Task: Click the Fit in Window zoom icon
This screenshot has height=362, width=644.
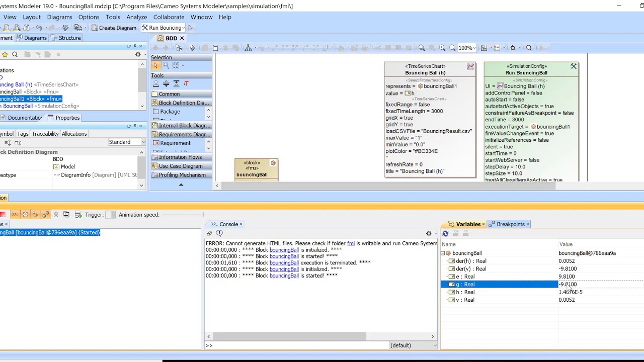Action: pos(422,48)
